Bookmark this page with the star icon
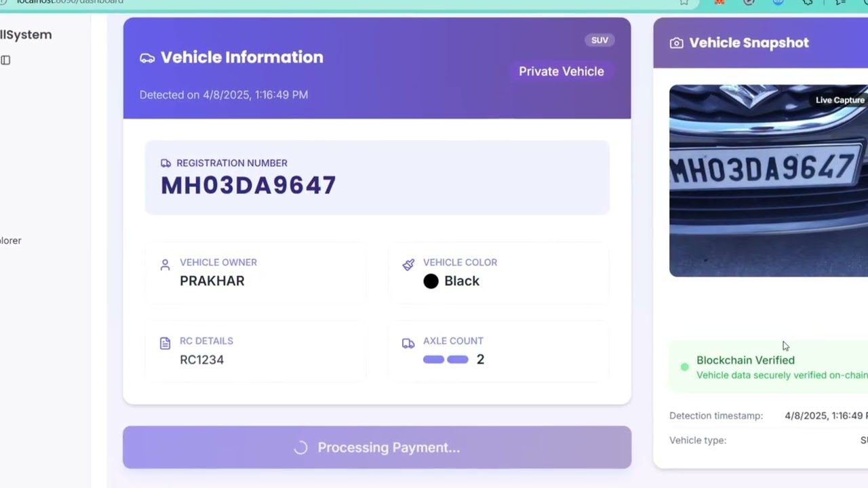 click(x=684, y=2)
